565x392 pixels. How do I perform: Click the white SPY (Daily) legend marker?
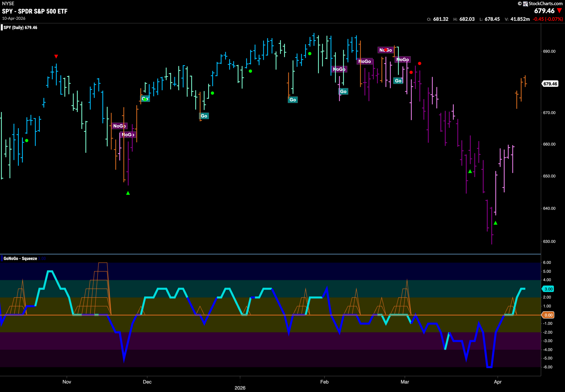click(x=2, y=28)
